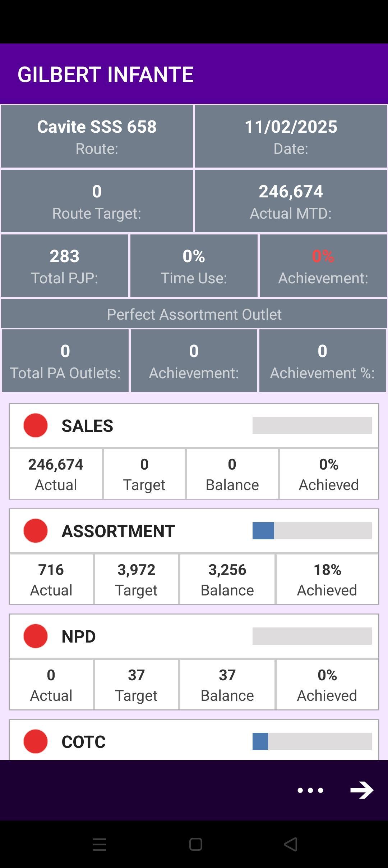Open Android recent apps menu

coord(100,844)
